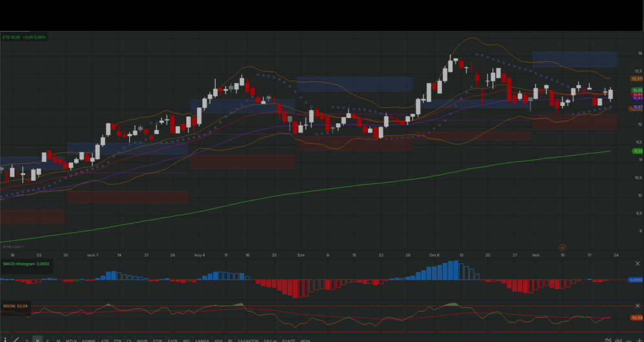Click the Οκτ 6 date label
Screen dimensions: 644x342
435,255
